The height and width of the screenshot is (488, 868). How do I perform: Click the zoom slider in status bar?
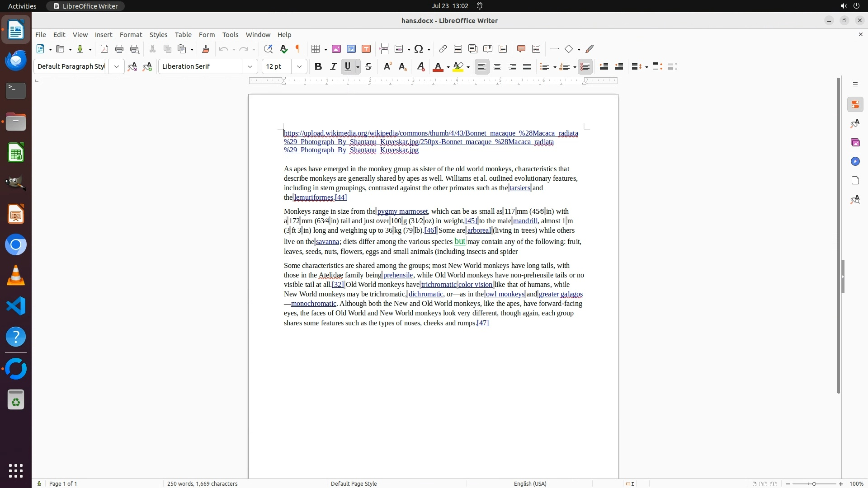pos(814,484)
